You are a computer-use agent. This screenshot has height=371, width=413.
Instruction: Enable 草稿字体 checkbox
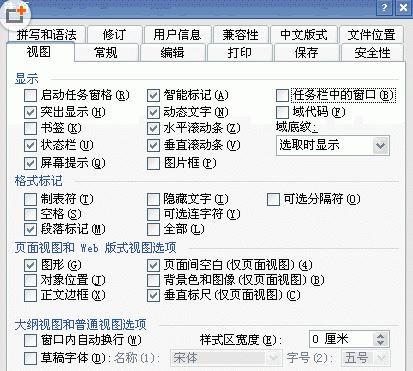tap(30, 359)
